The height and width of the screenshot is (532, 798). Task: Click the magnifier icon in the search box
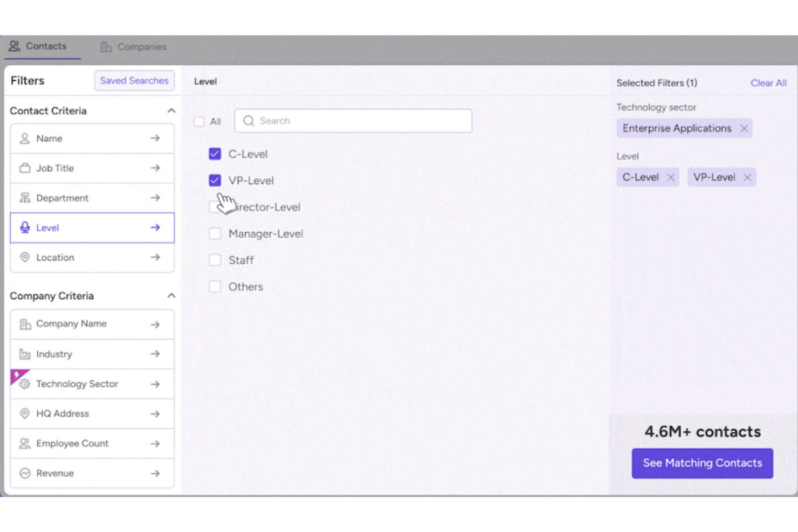point(249,121)
